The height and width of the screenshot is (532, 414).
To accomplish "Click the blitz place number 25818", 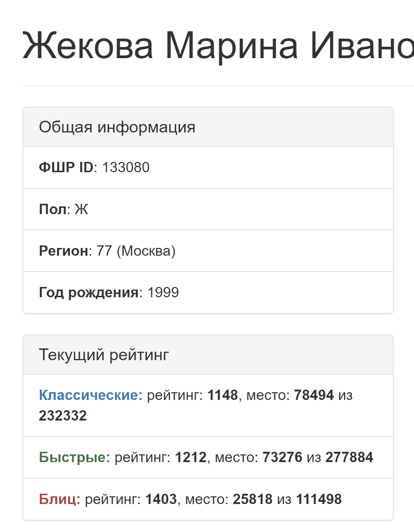I will tap(253, 499).
